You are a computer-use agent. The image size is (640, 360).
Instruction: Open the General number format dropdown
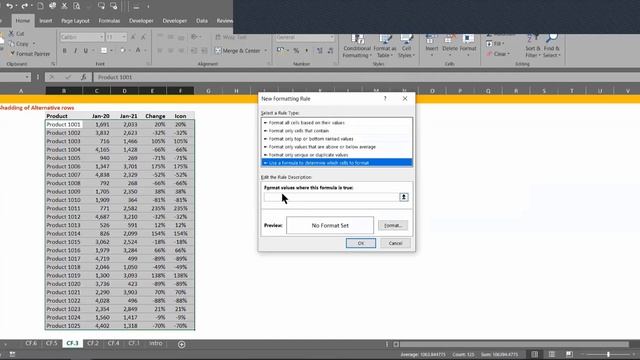pyautogui.click(x=332, y=37)
